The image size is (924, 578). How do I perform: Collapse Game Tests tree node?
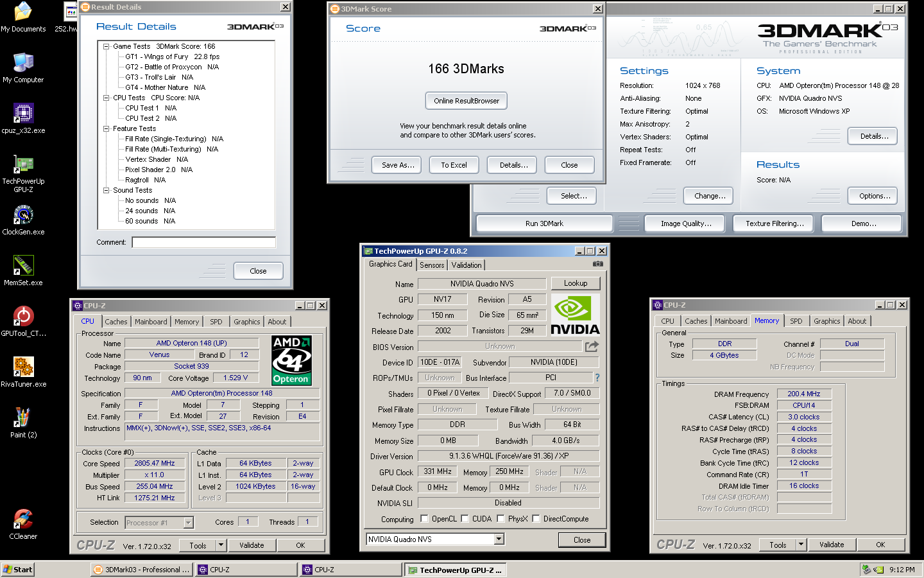pyautogui.click(x=107, y=46)
